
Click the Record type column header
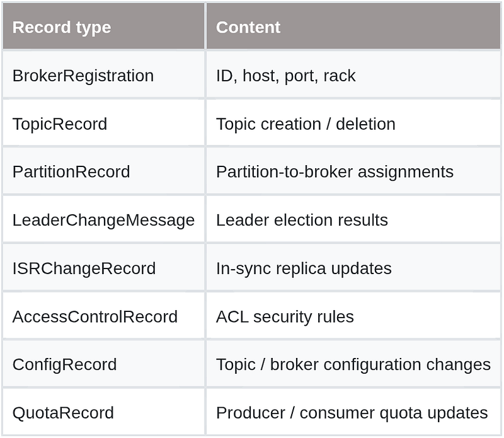point(103,26)
